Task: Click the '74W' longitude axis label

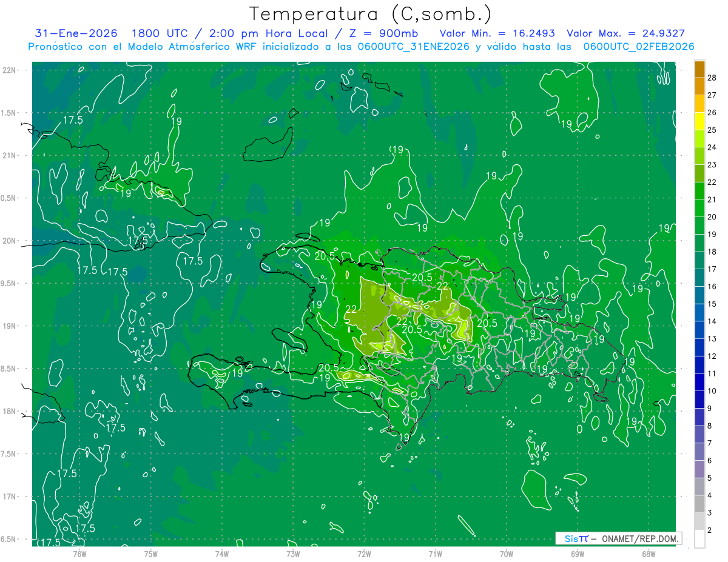Action: (222, 554)
